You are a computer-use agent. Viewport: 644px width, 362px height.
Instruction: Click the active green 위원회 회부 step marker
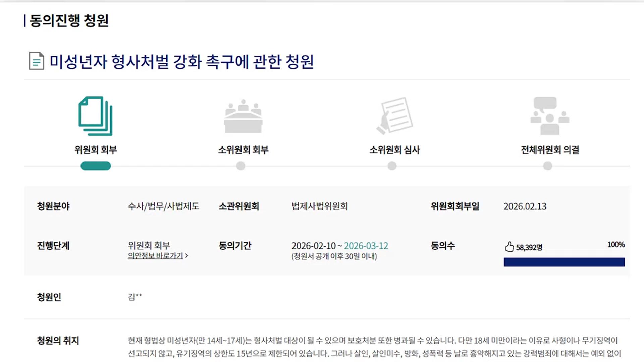(96, 166)
